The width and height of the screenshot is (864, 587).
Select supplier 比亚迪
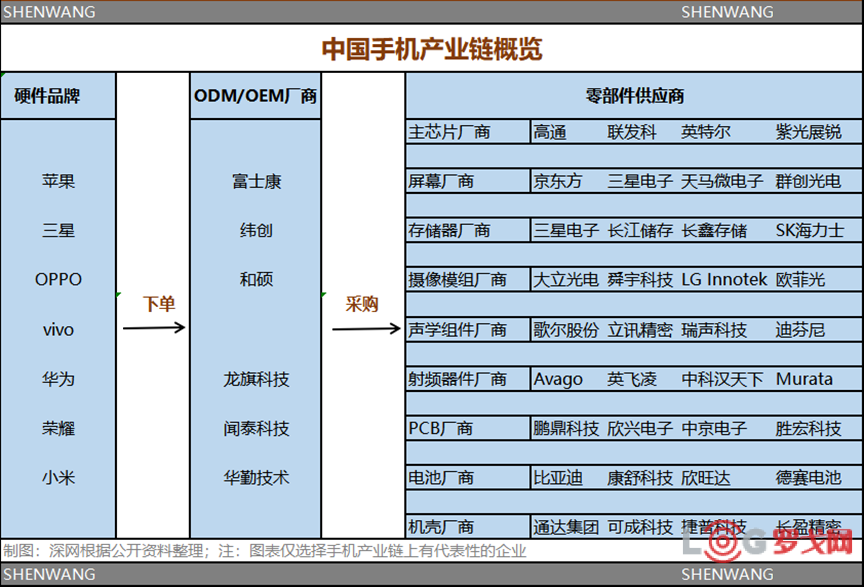pos(558,477)
